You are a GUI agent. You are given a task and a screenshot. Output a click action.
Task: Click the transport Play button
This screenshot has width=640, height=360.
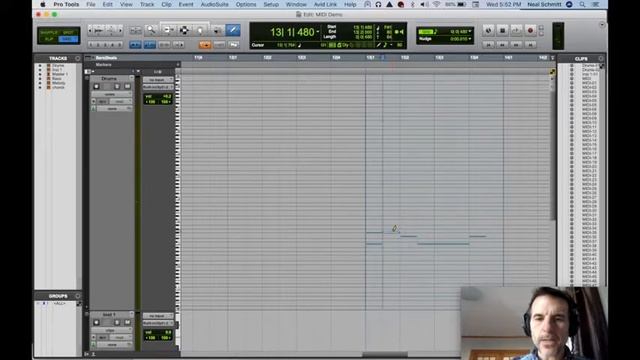click(516, 30)
